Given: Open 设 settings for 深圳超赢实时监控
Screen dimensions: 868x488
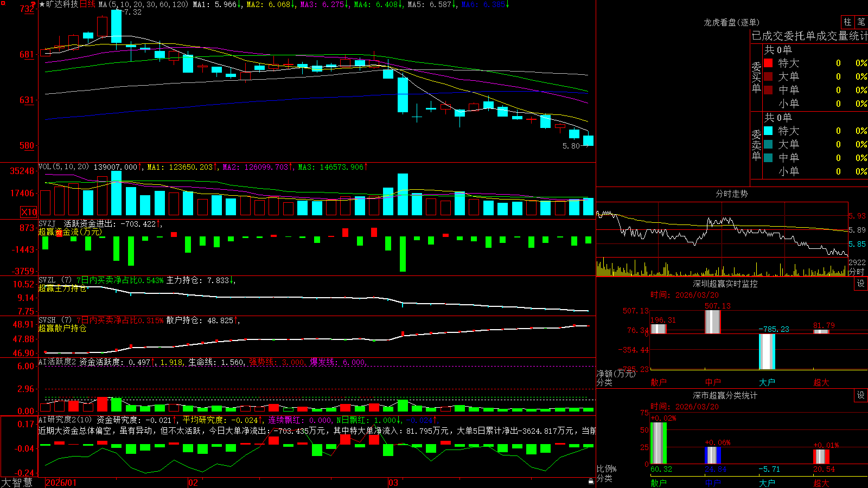Looking at the screenshot, I should tap(861, 284).
